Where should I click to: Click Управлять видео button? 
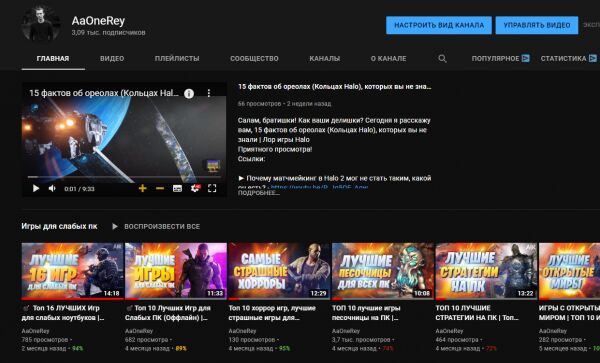[x=537, y=25]
